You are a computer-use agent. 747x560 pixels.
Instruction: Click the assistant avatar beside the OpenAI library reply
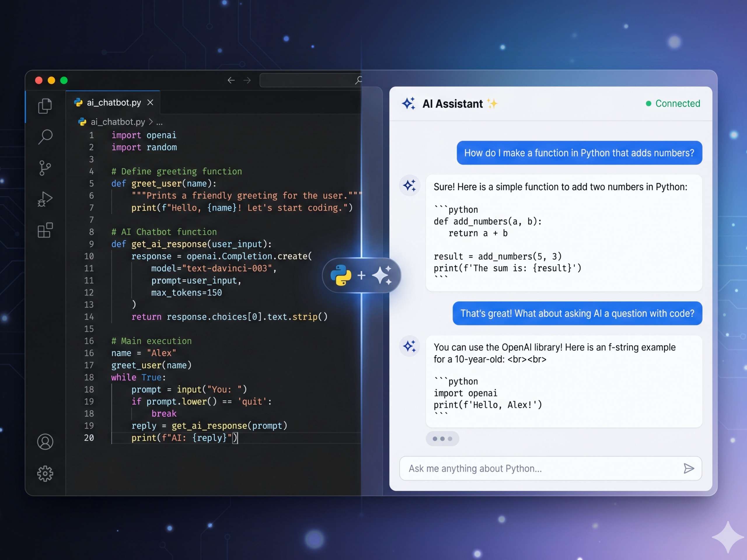click(410, 346)
